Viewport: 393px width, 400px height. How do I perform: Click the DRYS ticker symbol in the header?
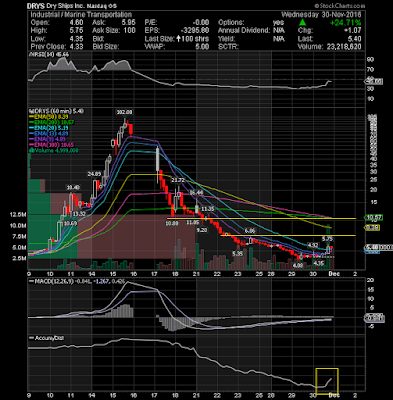point(36,6)
